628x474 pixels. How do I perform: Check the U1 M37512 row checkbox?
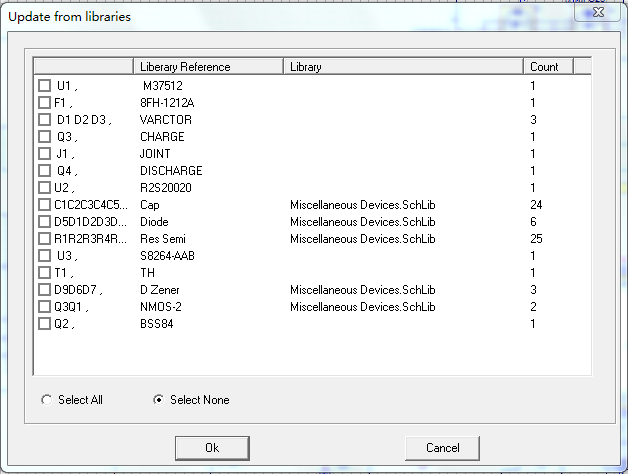[x=44, y=86]
